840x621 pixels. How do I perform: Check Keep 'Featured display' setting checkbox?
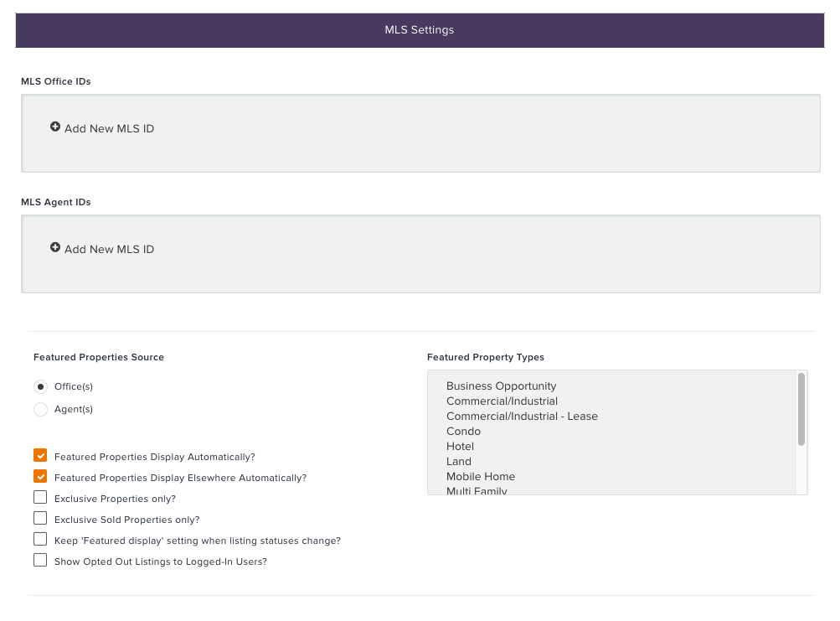[x=40, y=540]
